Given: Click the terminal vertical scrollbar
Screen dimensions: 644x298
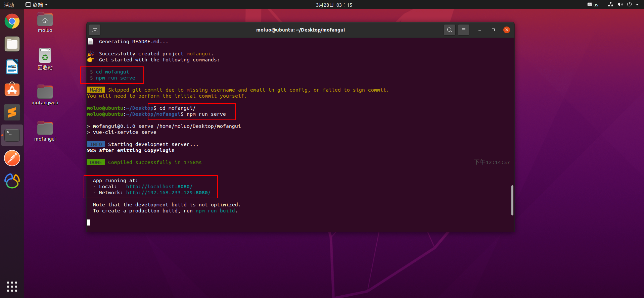Looking at the screenshot, I should (x=512, y=200).
